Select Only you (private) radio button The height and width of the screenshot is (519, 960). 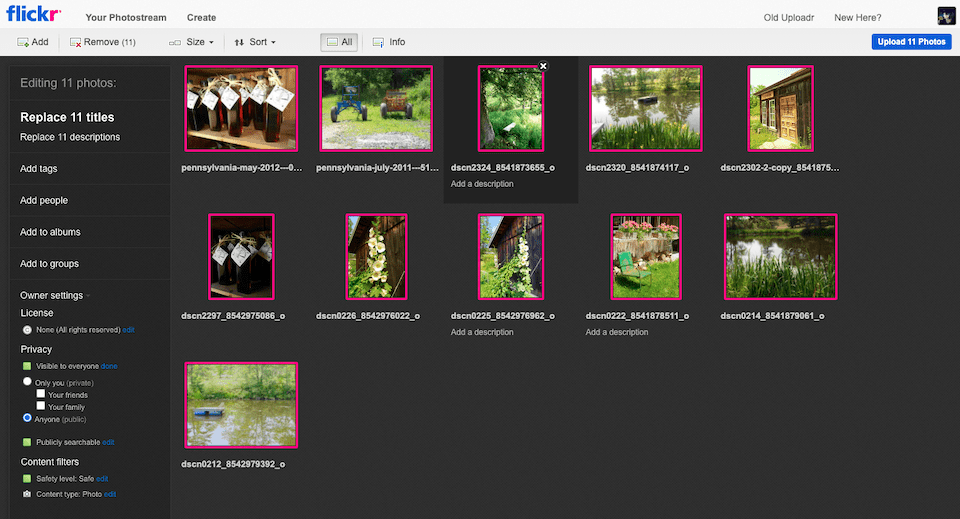click(x=28, y=382)
